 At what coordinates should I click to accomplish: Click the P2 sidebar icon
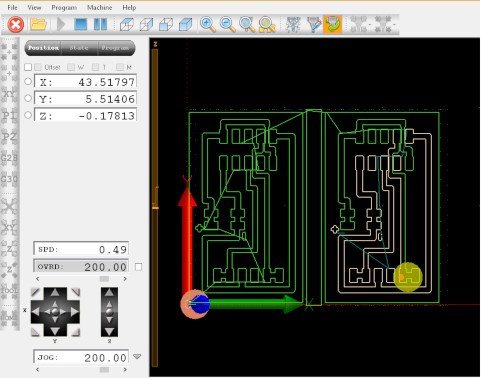click(9, 137)
